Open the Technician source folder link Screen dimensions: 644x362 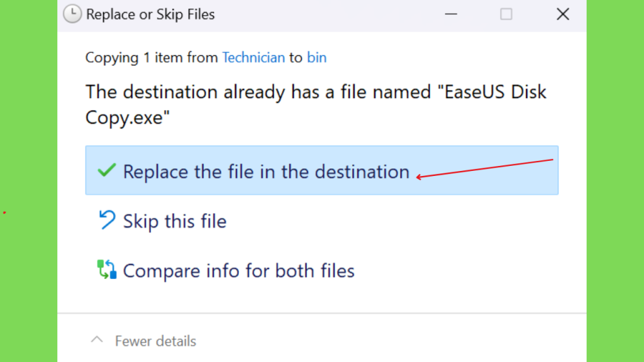tap(253, 57)
